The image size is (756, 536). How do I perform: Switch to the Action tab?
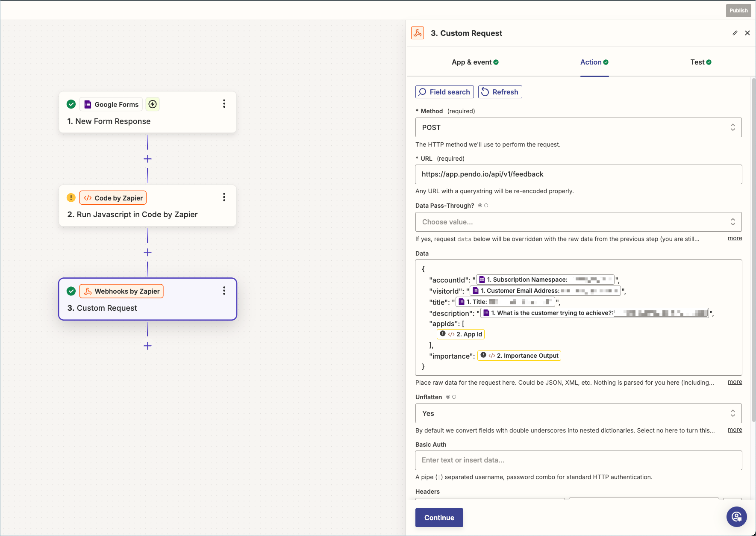click(x=594, y=62)
